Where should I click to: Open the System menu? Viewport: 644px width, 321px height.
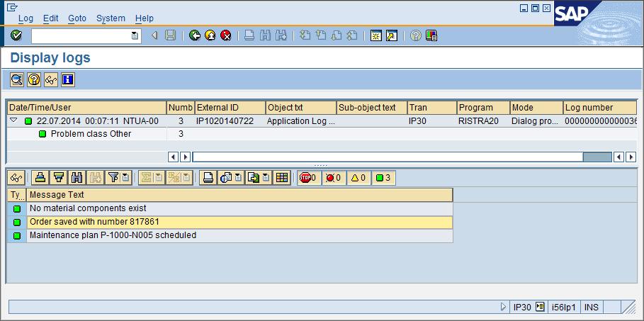pos(111,18)
